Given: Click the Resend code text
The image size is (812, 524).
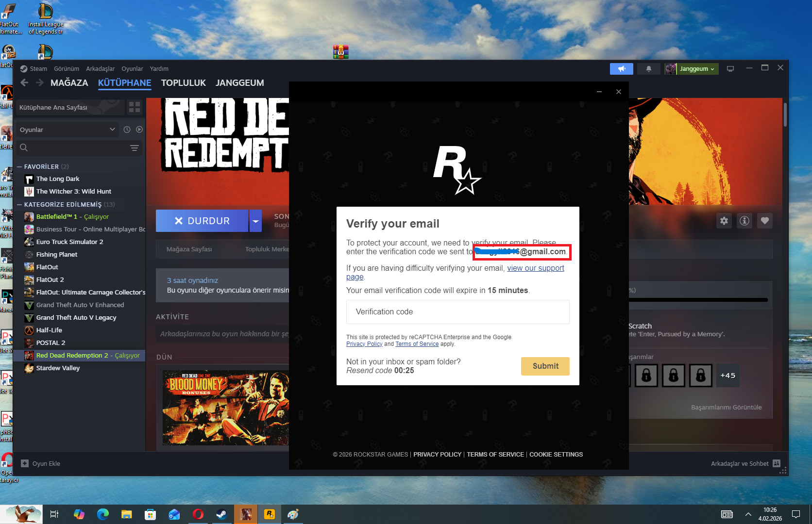Looking at the screenshot, I should tap(369, 371).
